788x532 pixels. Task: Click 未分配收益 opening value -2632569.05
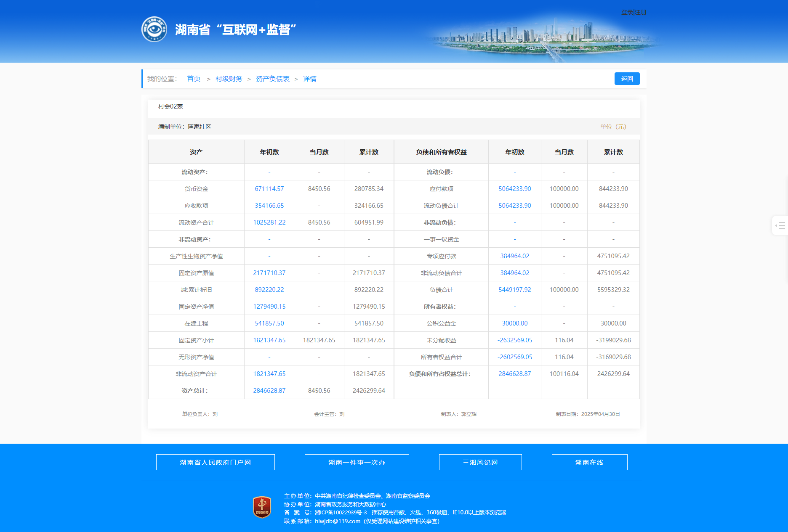click(x=515, y=340)
